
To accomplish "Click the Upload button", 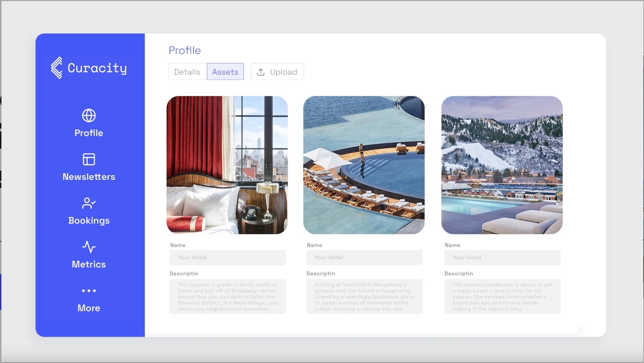I will (277, 72).
